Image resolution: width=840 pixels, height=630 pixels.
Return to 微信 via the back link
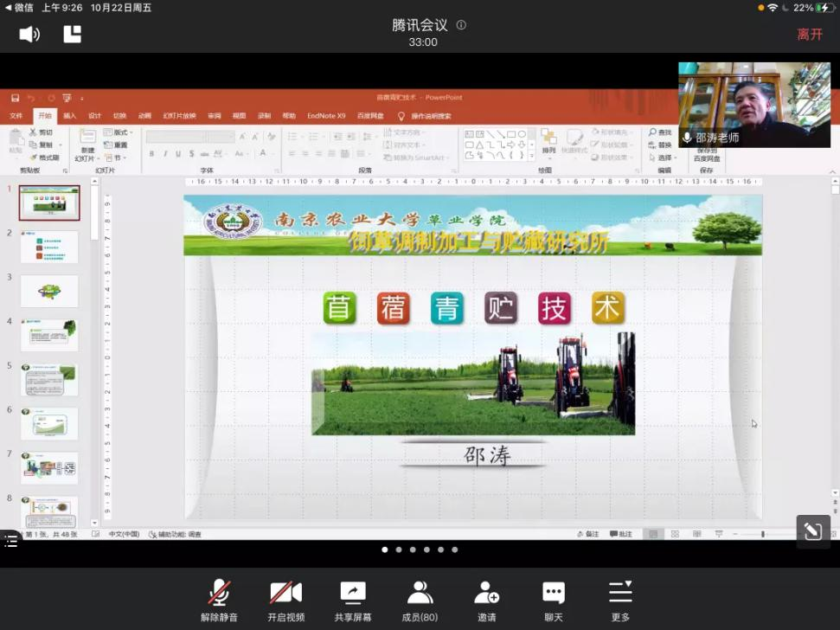(19, 8)
